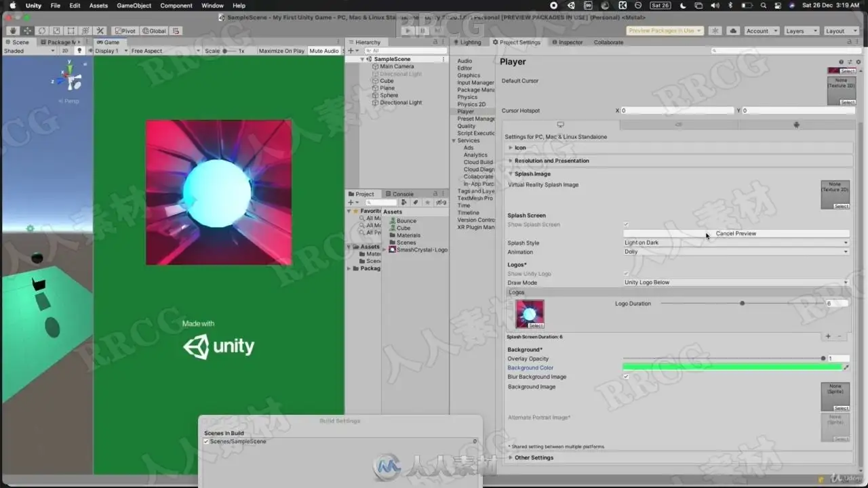Switch to the Lighting tab

tap(467, 42)
